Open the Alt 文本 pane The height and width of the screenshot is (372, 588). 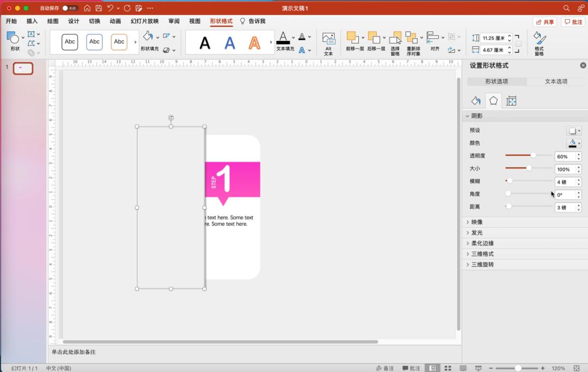pyautogui.click(x=328, y=42)
